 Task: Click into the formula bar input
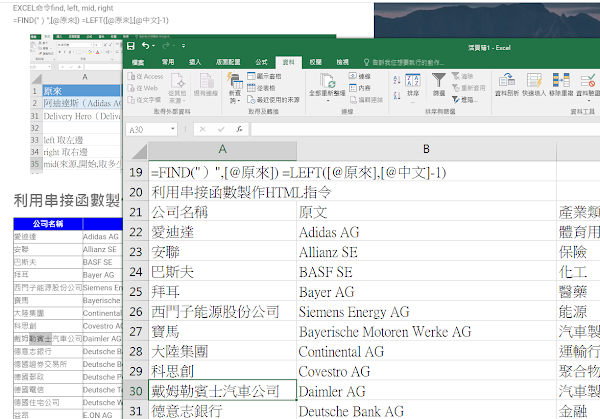tap(425, 129)
